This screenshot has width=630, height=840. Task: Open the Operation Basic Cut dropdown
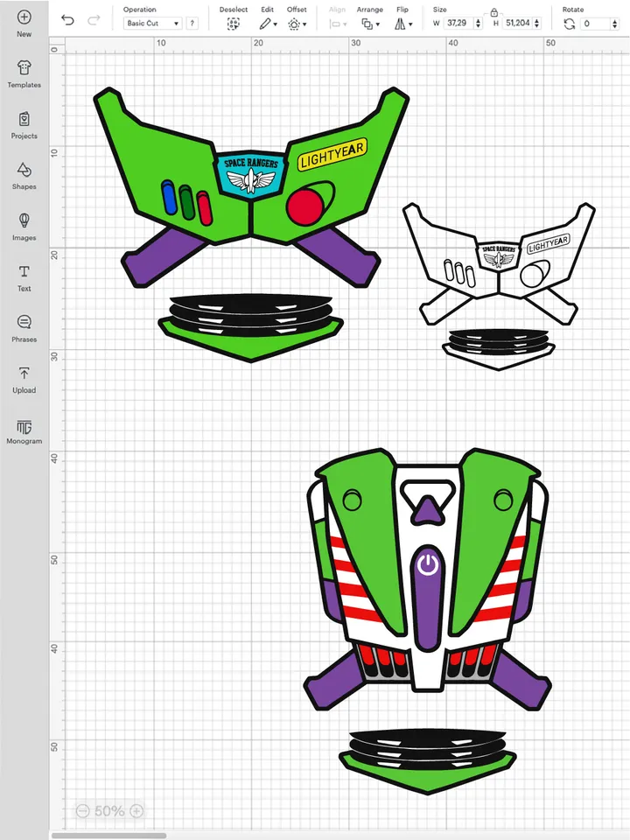[152, 23]
